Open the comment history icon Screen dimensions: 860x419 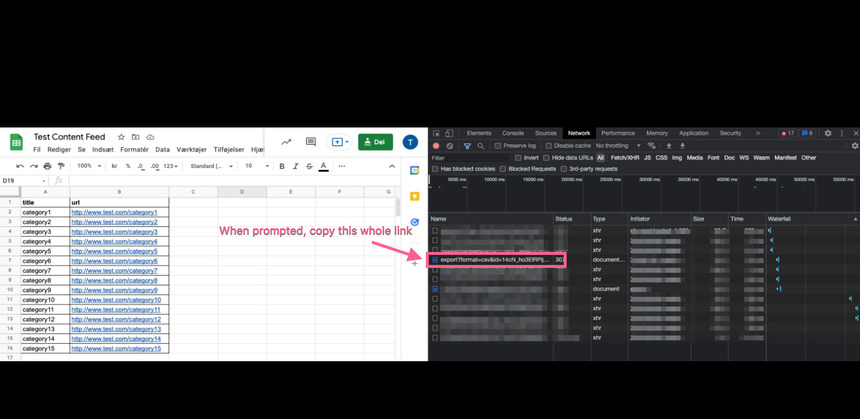pyautogui.click(x=311, y=142)
